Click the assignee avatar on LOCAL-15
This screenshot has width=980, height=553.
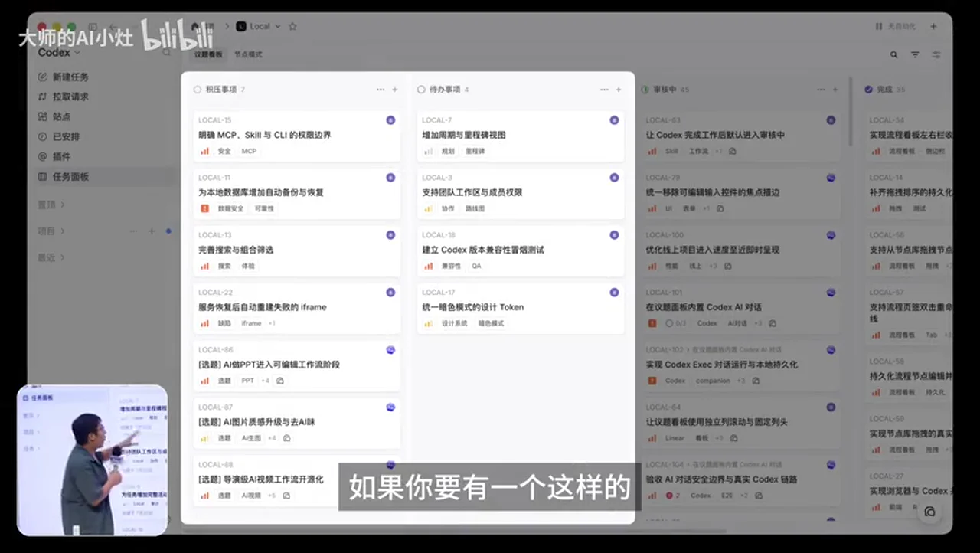(x=390, y=120)
